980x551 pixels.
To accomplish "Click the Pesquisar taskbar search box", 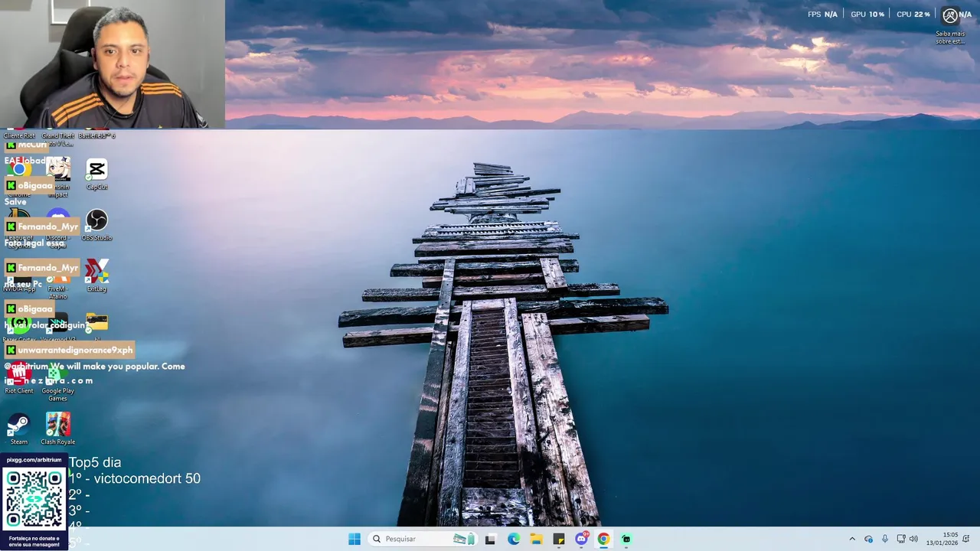I will point(423,539).
